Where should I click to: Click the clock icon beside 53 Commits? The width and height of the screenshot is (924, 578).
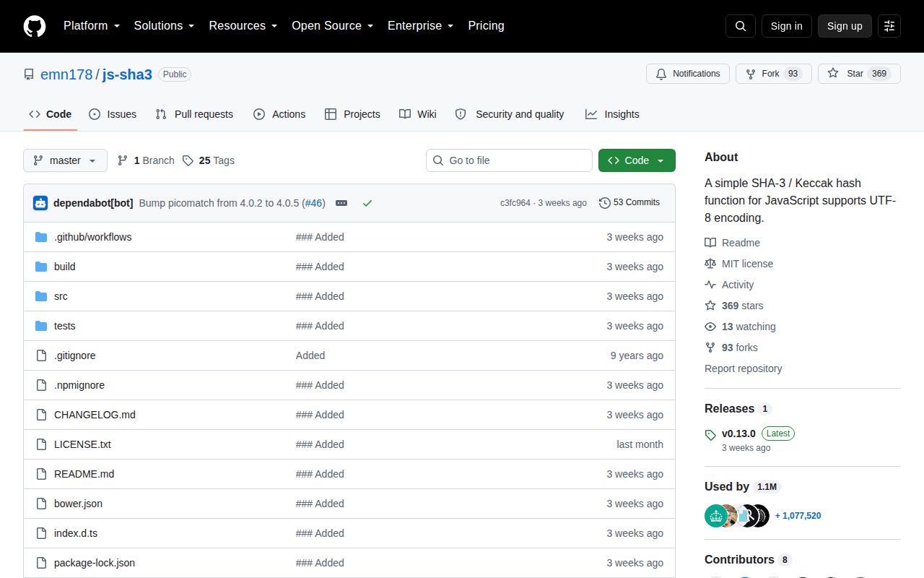coord(605,203)
